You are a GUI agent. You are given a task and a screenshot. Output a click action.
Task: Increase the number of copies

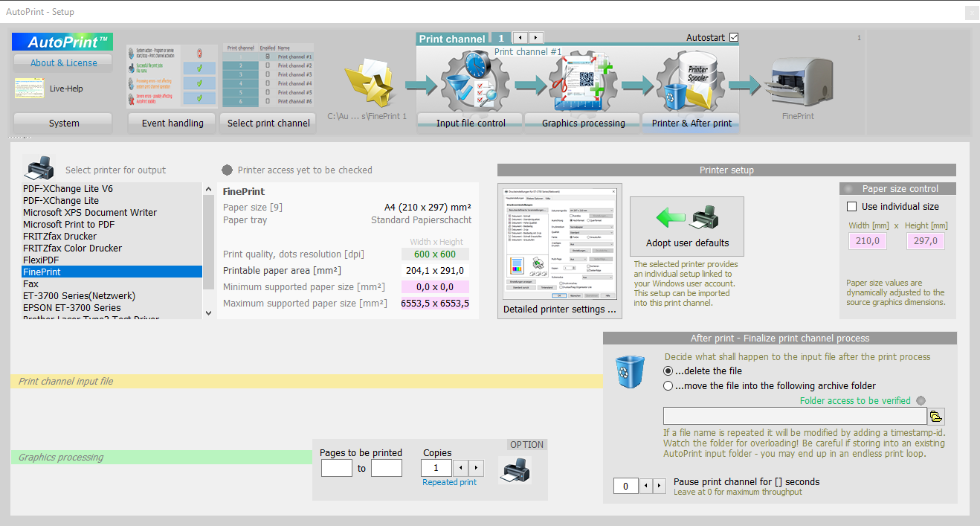(476, 468)
